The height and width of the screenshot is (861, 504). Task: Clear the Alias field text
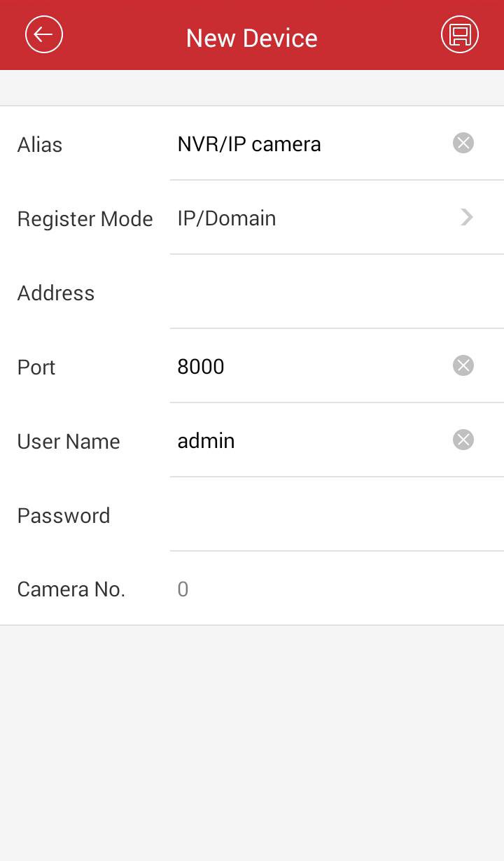point(463,143)
